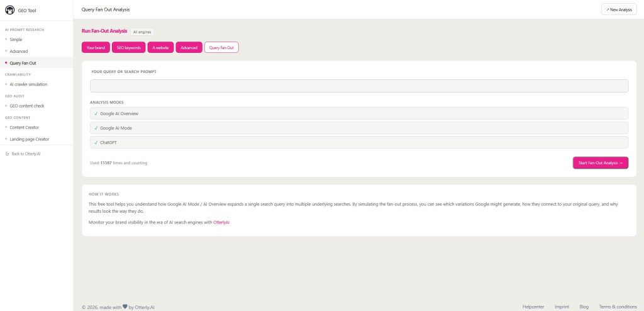Click the heart icon in the footer
This screenshot has height=311, width=644.
click(125, 307)
